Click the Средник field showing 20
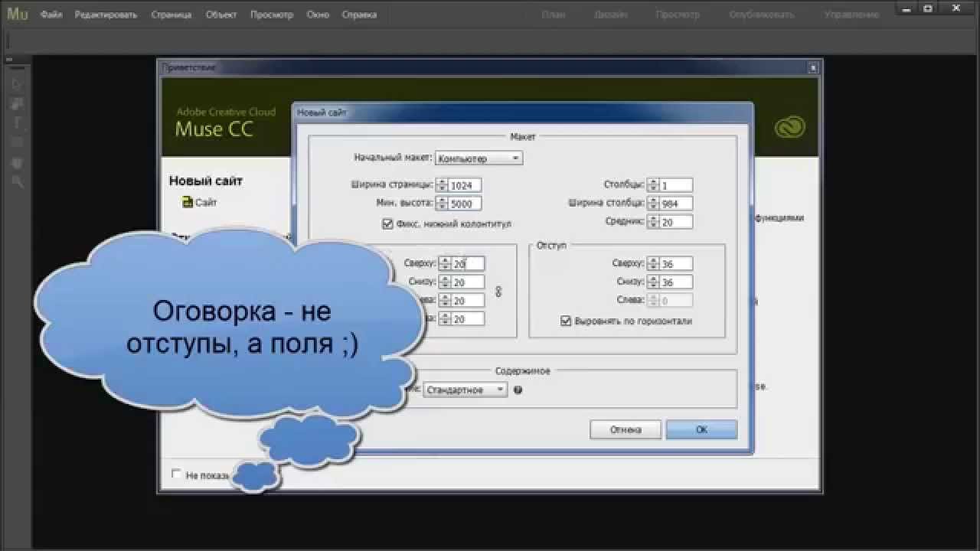Viewport: 980px width, 551px height. [x=676, y=222]
